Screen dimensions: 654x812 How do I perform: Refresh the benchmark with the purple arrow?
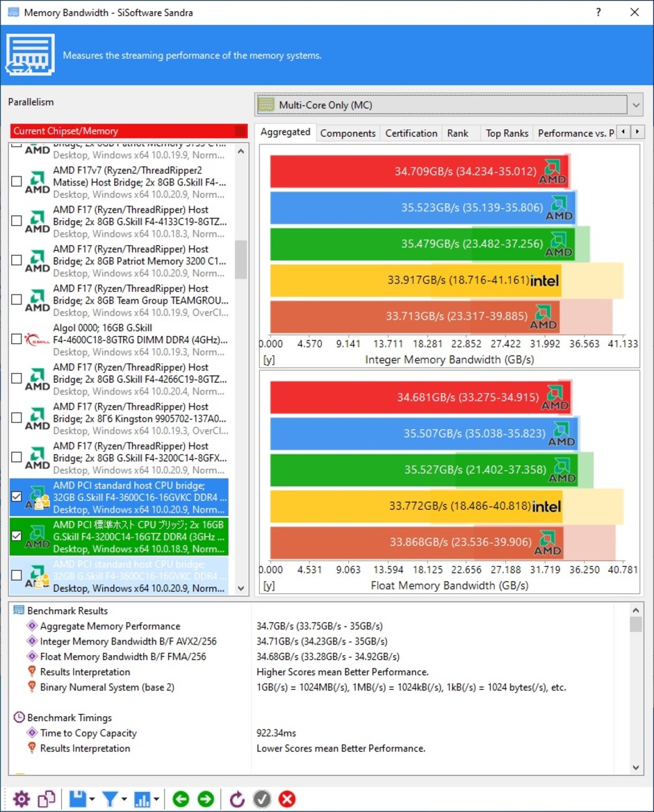238,799
